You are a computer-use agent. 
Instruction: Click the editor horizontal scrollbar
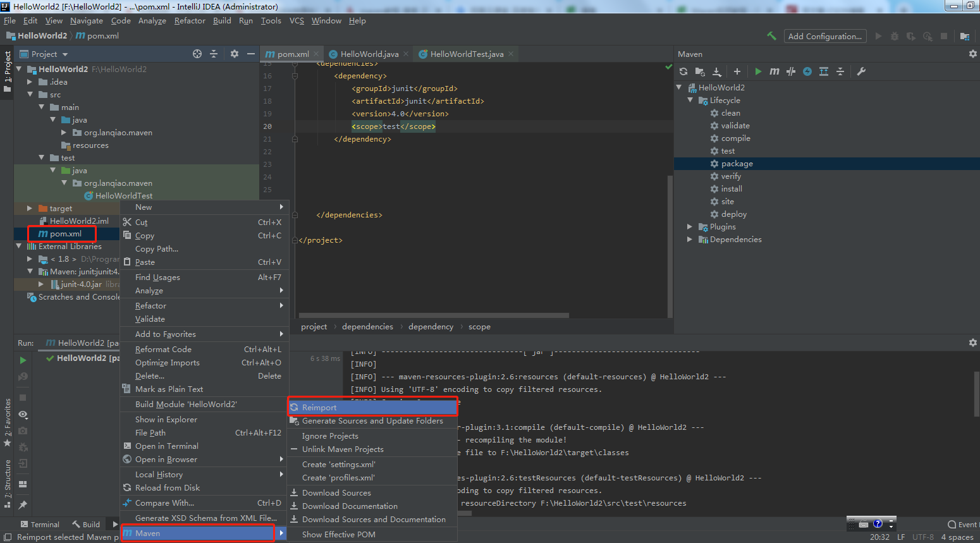pos(434,315)
